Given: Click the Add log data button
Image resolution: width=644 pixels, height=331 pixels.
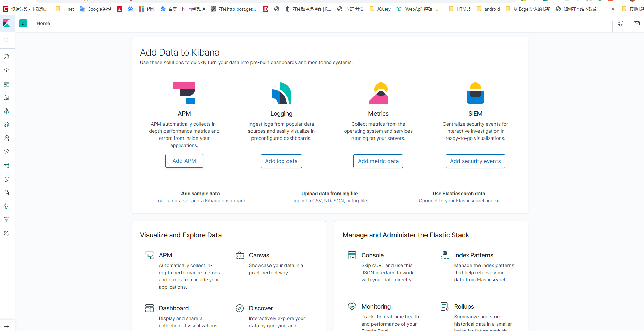Looking at the screenshot, I should coord(281,161).
